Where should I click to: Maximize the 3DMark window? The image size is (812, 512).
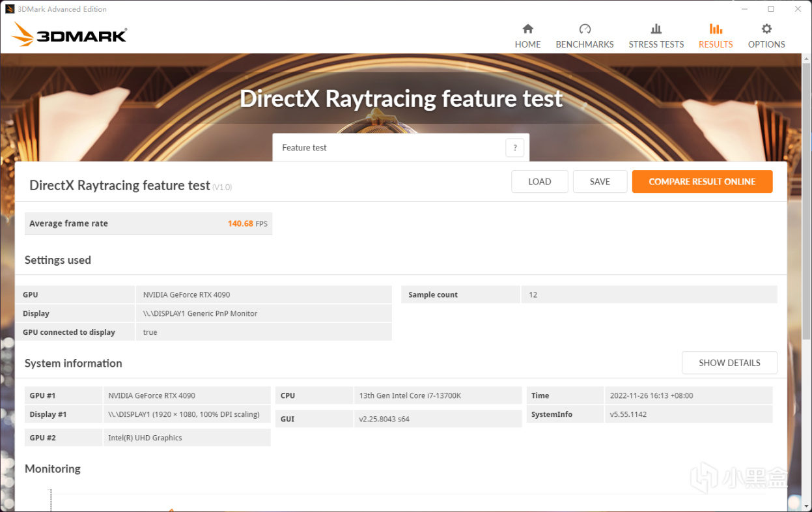(771, 9)
